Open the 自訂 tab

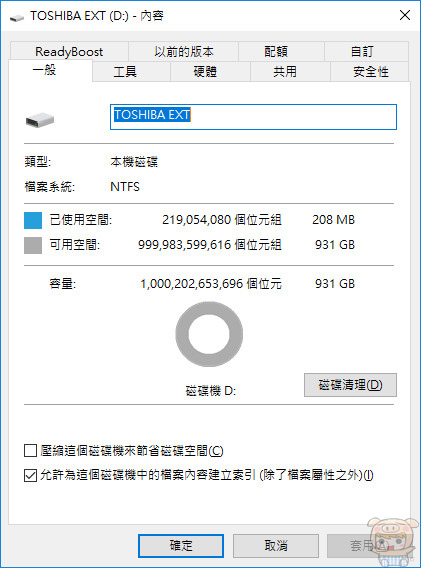click(x=362, y=51)
